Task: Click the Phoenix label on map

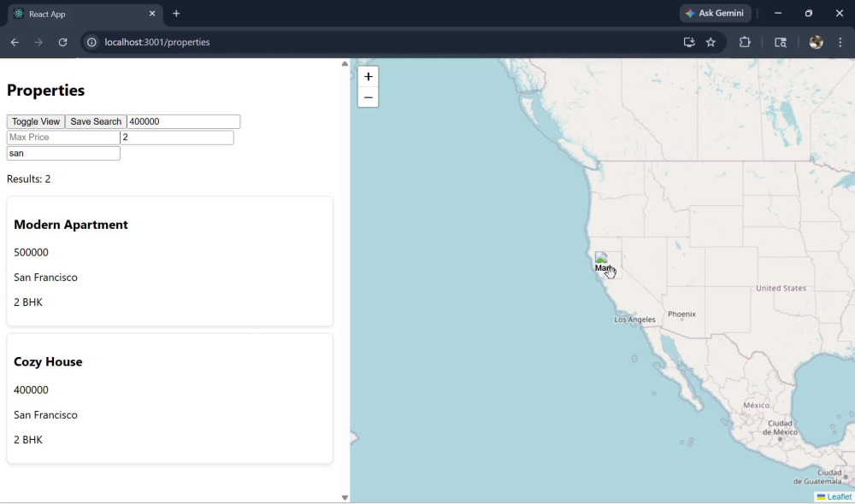Action: tap(681, 314)
